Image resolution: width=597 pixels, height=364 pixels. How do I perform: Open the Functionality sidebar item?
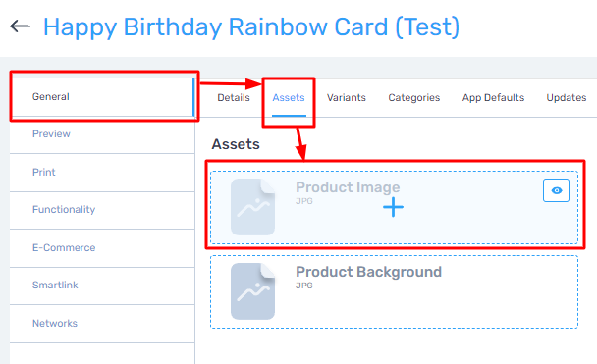(x=102, y=210)
